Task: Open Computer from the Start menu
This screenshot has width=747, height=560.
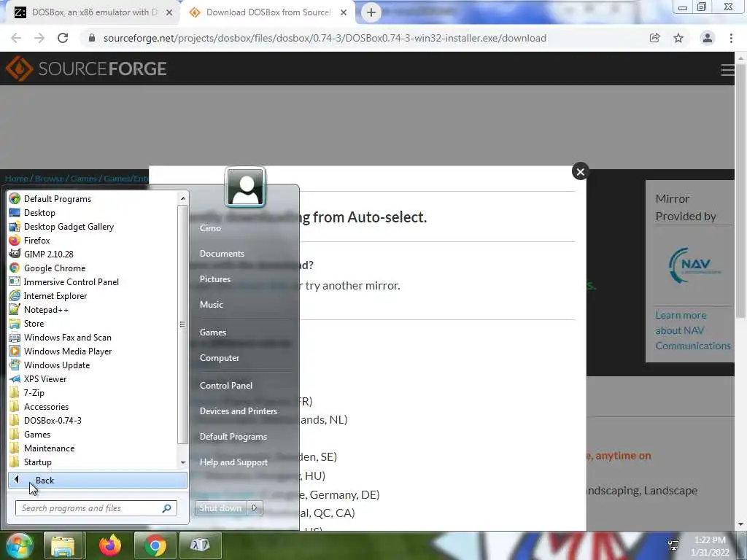Action: click(219, 357)
